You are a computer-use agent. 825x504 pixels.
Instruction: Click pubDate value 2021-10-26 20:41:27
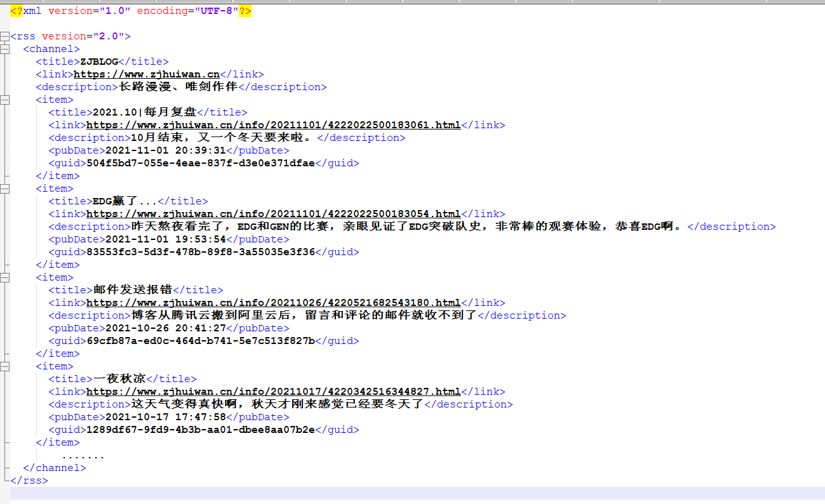(x=166, y=328)
